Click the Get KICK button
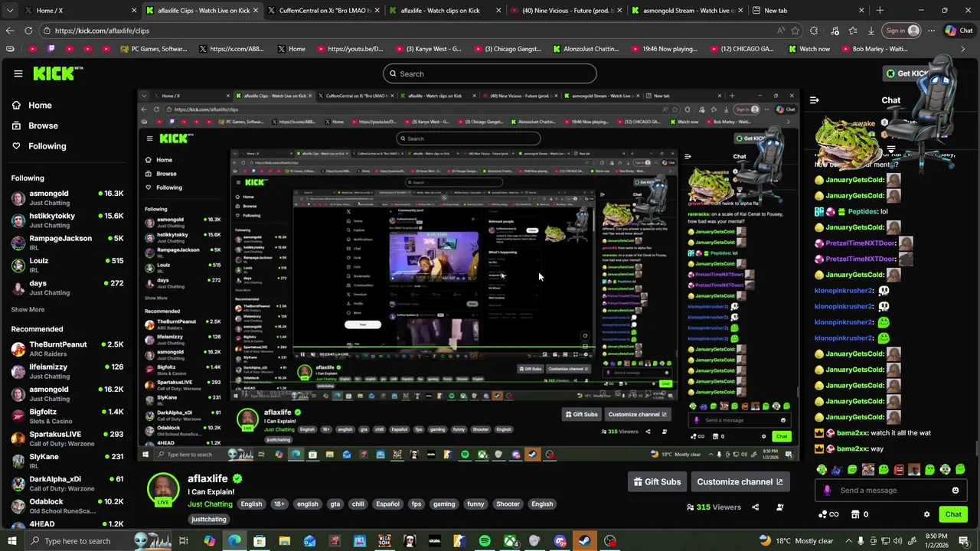 coord(908,73)
